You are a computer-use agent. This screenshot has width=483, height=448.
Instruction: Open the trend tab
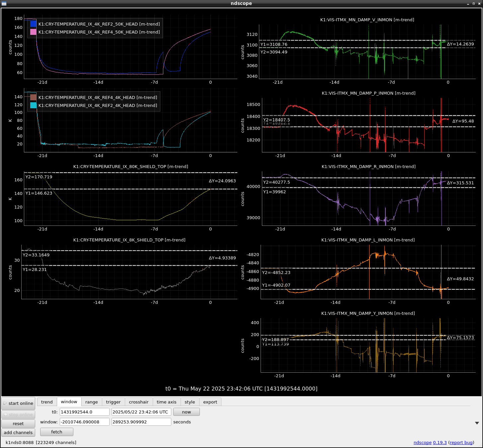47,402
